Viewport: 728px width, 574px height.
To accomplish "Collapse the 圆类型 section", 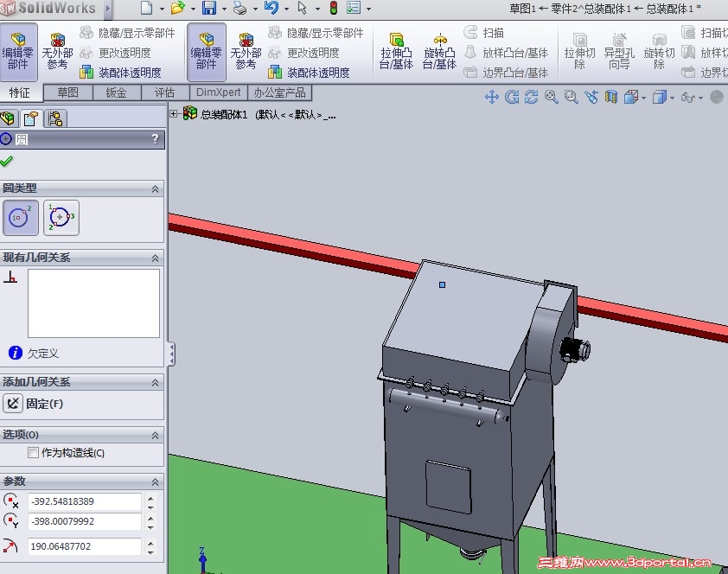I will coord(155,188).
